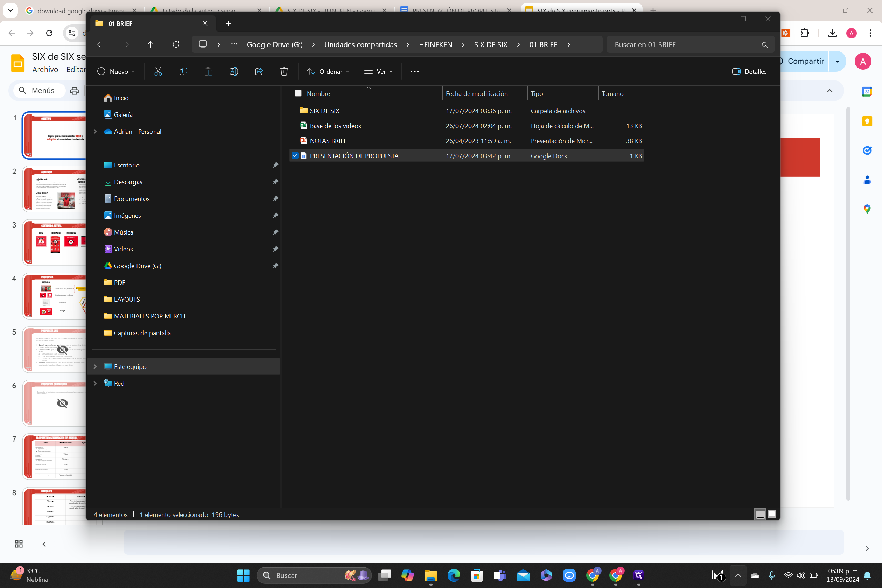Expand Este equipo tree node

(95, 366)
